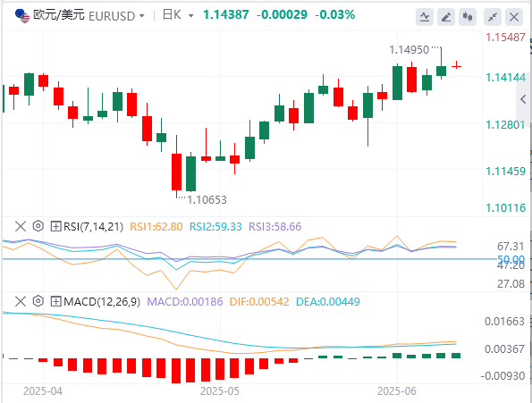Image resolution: width=532 pixels, height=403 pixels.
Task: Click the MACD(12,26,9) label
Action: [x=102, y=301]
